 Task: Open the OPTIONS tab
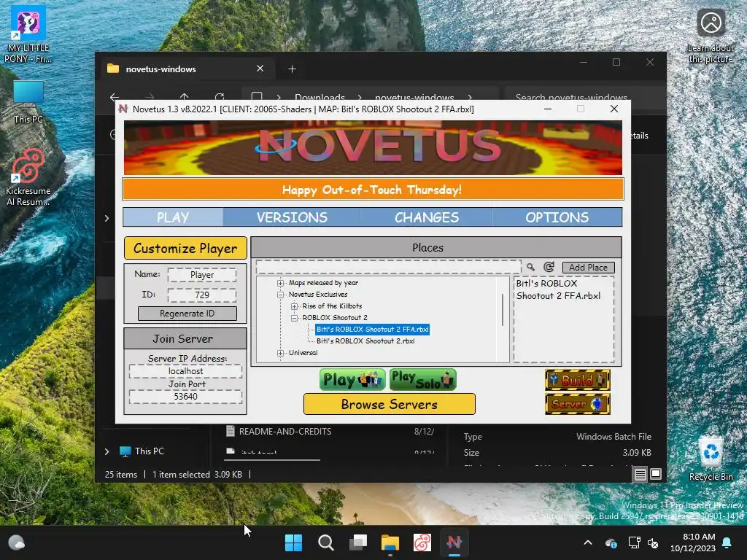coord(557,217)
